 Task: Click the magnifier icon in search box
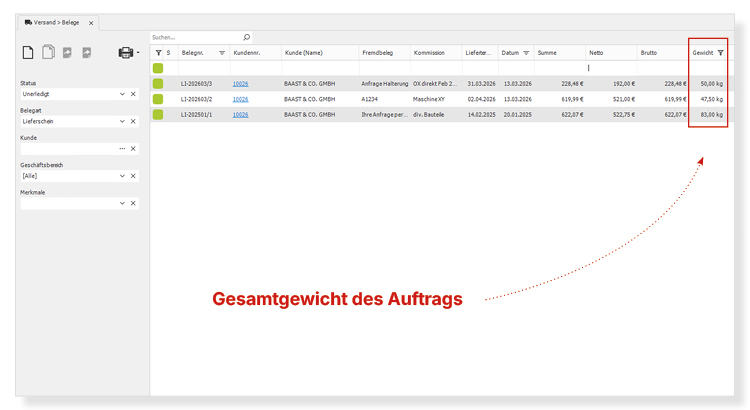coord(247,37)
